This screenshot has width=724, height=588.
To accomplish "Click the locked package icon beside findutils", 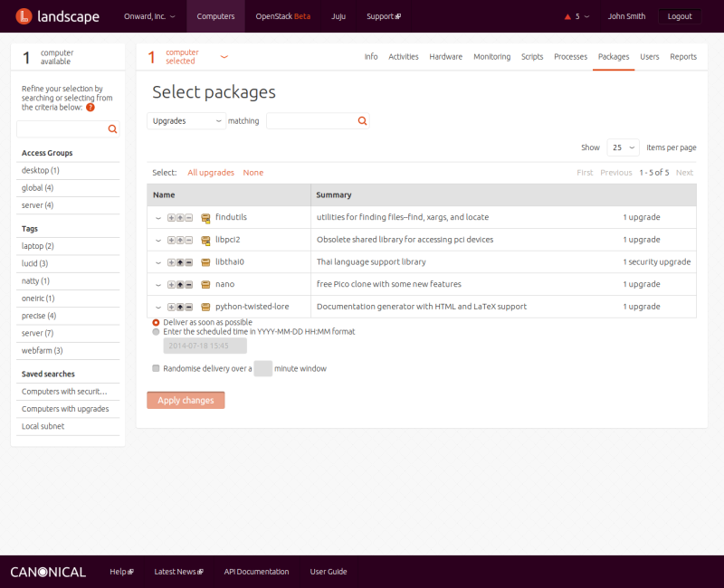I will tap(205, 218).
